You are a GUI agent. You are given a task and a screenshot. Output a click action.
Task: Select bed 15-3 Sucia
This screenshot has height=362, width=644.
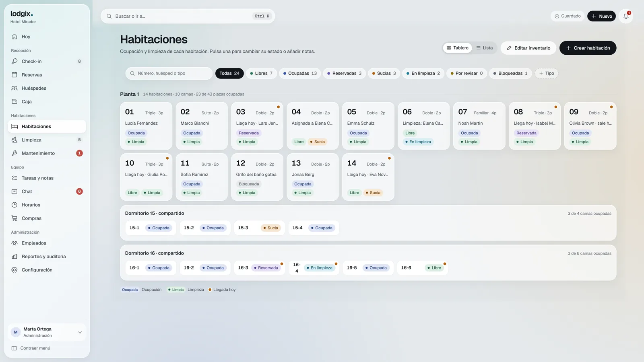pos(259,228)
